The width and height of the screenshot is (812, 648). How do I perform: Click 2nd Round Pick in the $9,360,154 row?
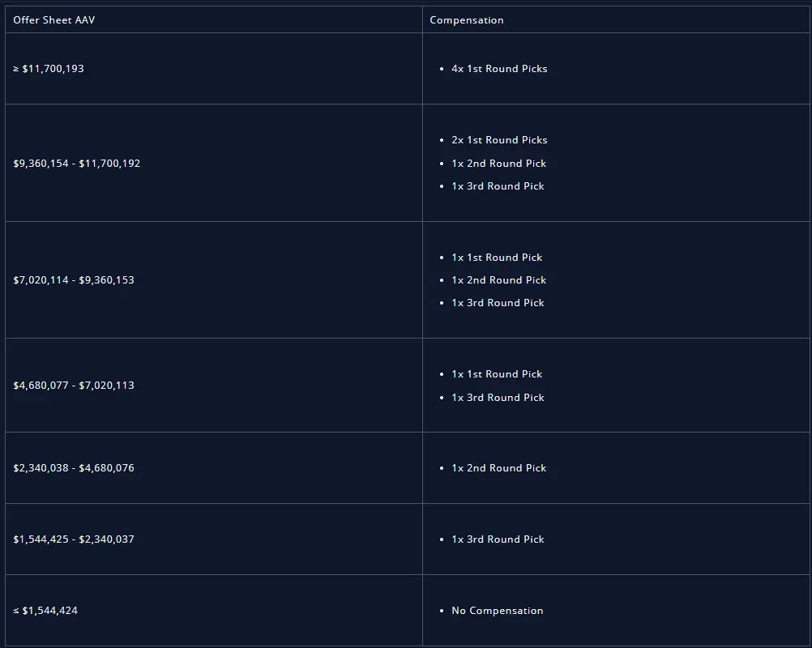[499, 164]
